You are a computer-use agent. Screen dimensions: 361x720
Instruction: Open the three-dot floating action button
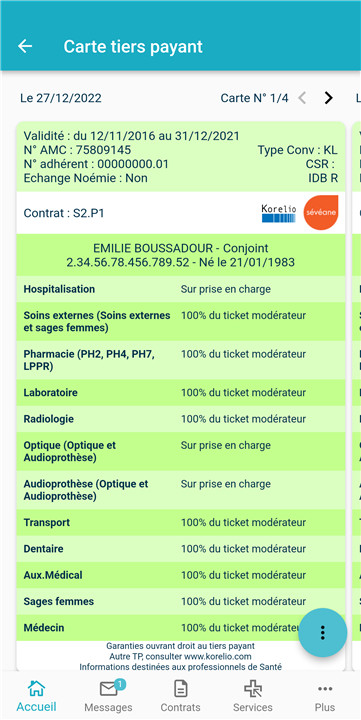[x=322, y=632]
